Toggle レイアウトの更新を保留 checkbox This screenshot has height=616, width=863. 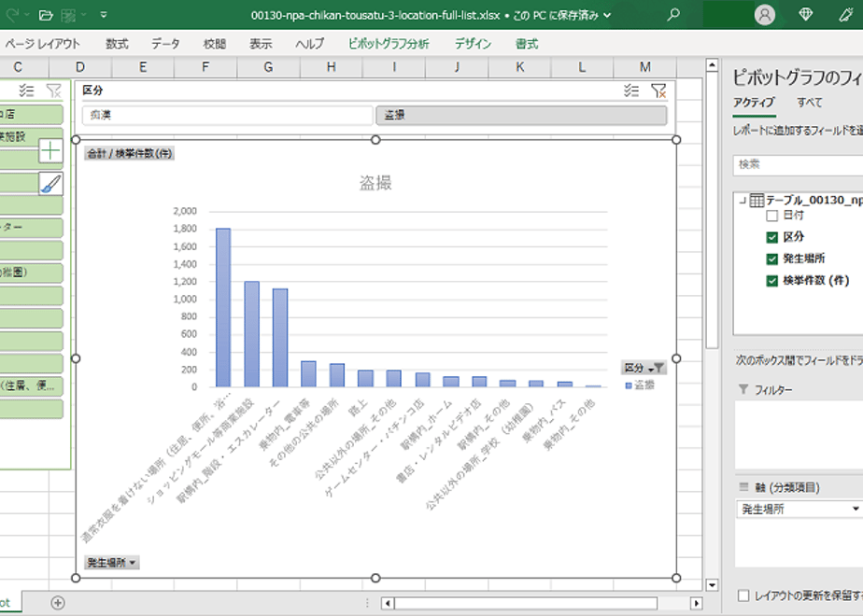coord(743,595)
